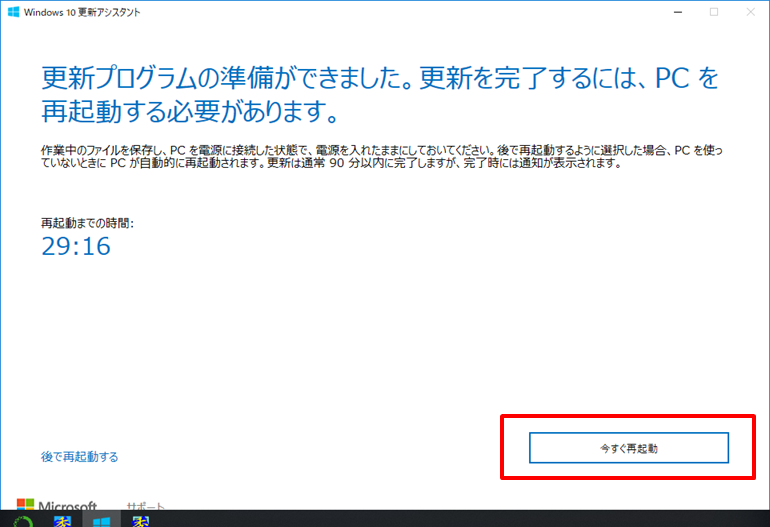This screenshot has height=527, width=770.
Task: Select the Windows 10 更新アシスタント taskbar icon
Action: (102, 520)
